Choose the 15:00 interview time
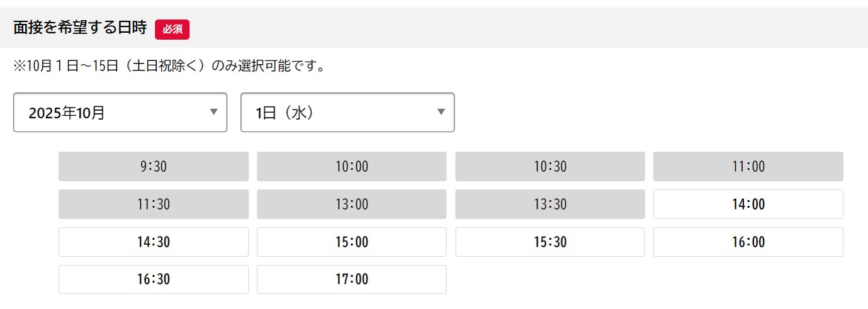 click(351, 242)
